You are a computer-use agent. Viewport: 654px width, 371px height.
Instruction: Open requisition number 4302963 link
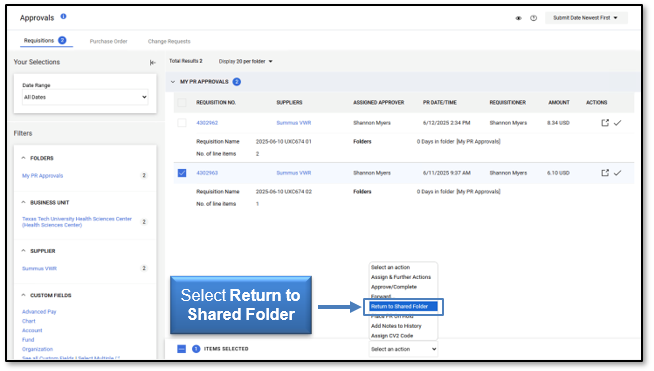[207, 173]
